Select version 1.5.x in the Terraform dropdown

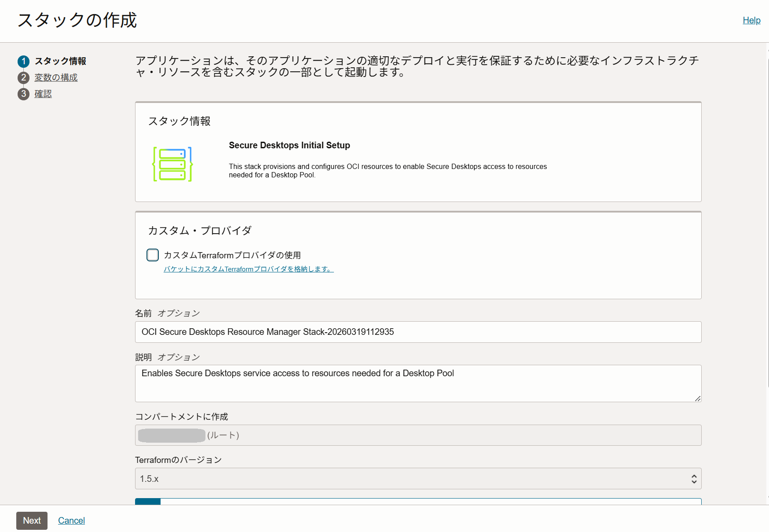418,478
